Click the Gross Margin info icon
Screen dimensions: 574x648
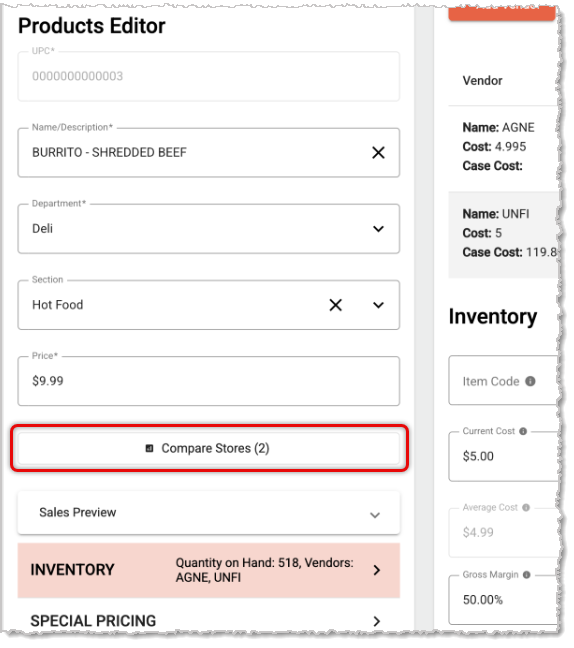click(x=526, y=575)
